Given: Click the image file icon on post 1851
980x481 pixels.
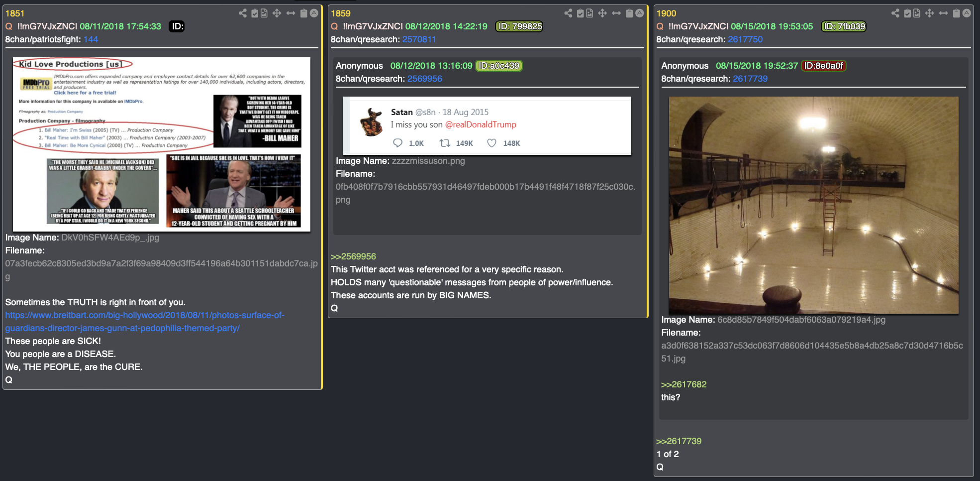Looking at the screenshot, I should (x=264, y=13).
